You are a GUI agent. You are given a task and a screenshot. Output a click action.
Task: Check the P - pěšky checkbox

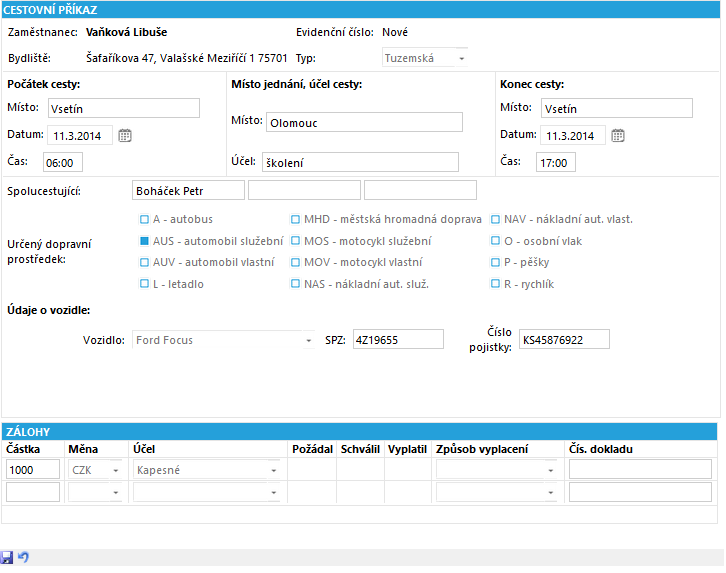495,262
